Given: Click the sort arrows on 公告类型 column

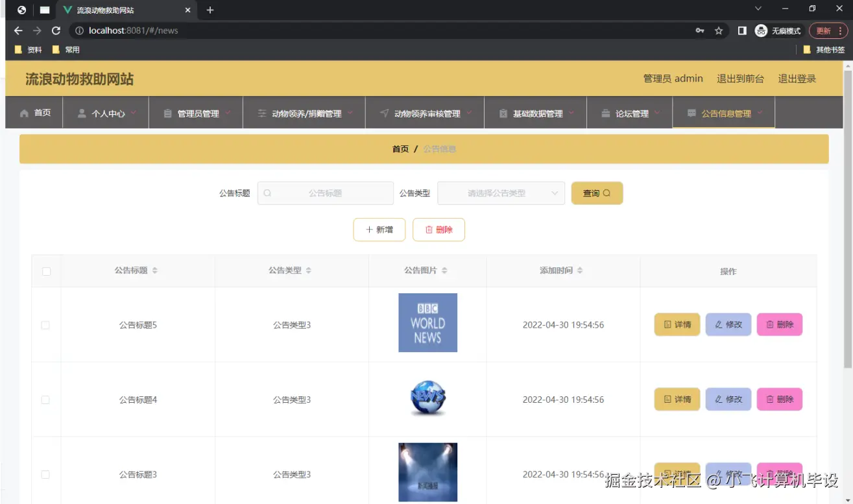Looking at the screenshot, I should tap(309, 270).
